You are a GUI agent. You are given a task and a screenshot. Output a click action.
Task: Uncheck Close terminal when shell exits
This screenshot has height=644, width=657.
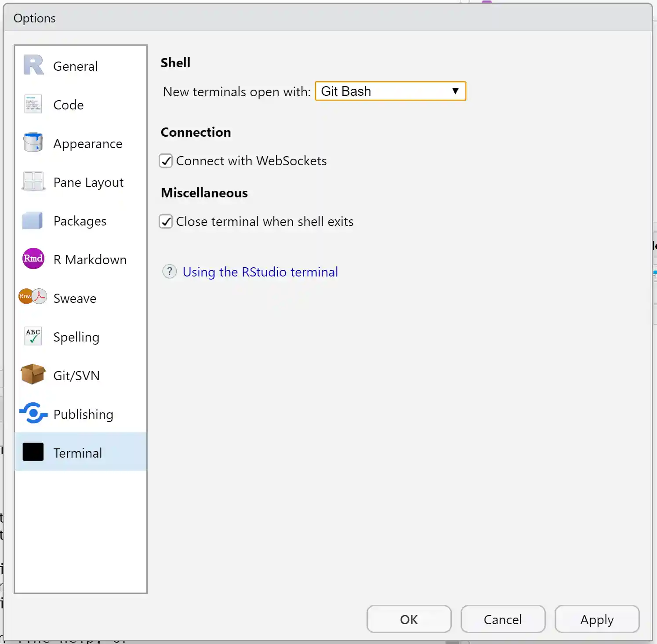[x=166, y=222]
